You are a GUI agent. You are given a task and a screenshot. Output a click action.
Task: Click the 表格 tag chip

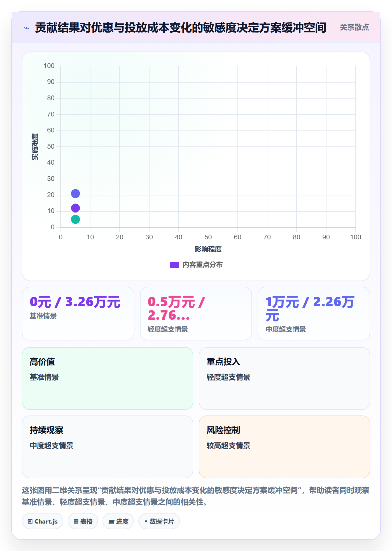pos(83,521)
